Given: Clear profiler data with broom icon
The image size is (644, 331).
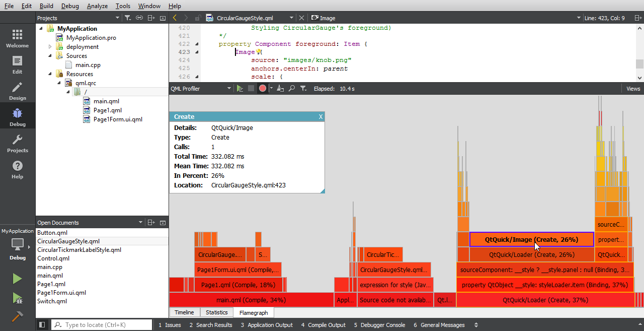Looking at the screenshot, I should coord(280,89).
